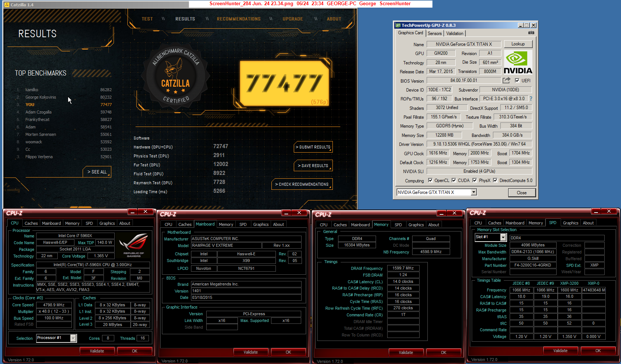The image size is (621, 364).
Task: Open Mainboard tab in the CPU-Z SPD window
Action: pos(515,223)
